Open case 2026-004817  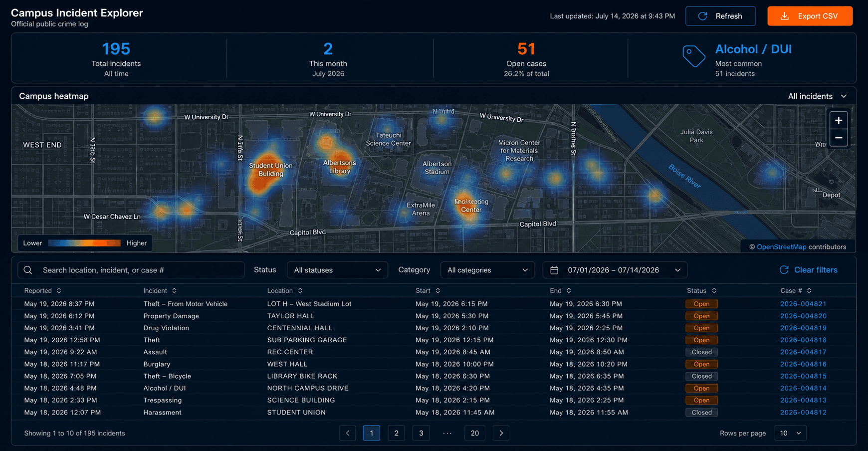pos(803,352)
